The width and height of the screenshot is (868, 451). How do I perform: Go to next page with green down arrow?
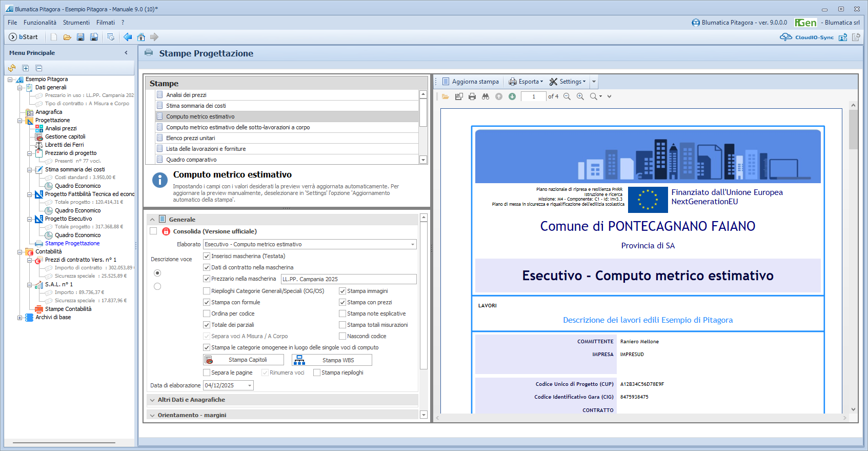click(512, 96)
